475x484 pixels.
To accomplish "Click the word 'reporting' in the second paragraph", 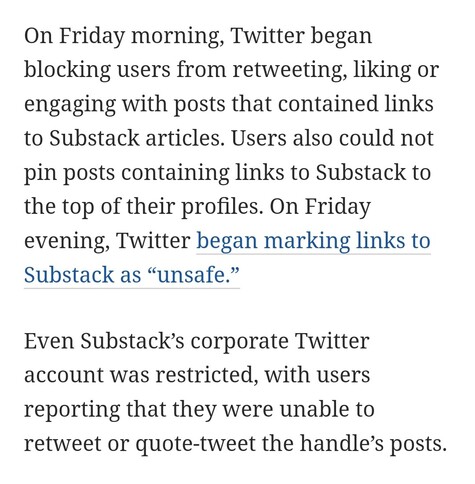I will click(72, 410).
